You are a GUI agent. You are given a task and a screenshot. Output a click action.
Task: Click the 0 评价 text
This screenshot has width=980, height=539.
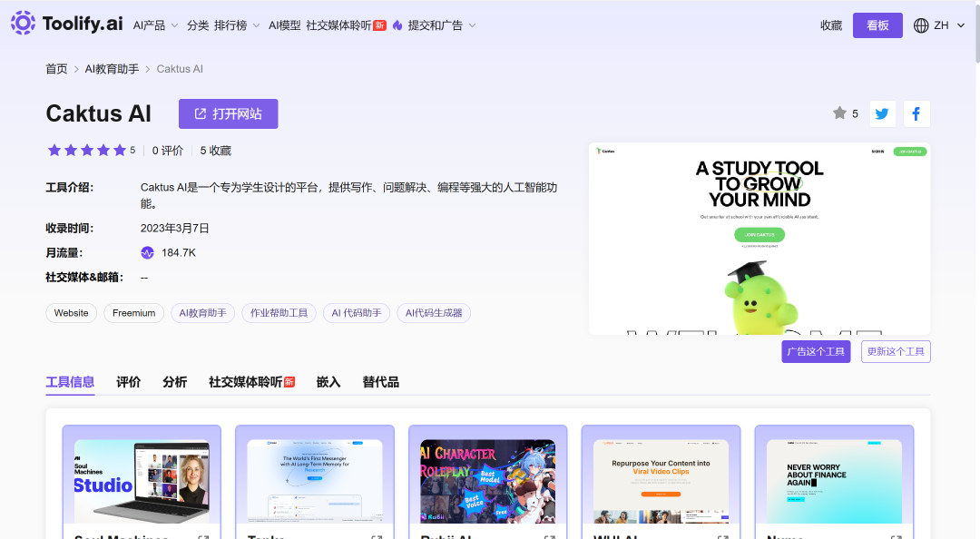coord(168,151)
